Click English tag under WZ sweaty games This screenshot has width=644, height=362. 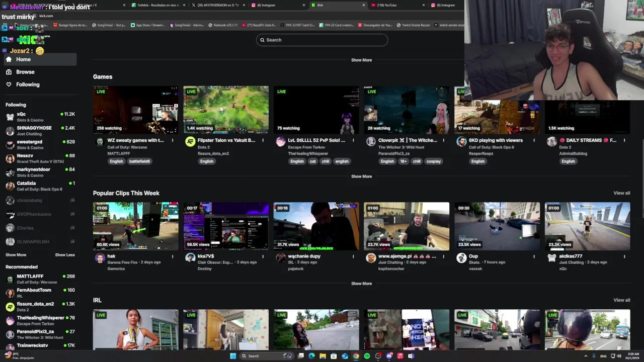(116, 161)
